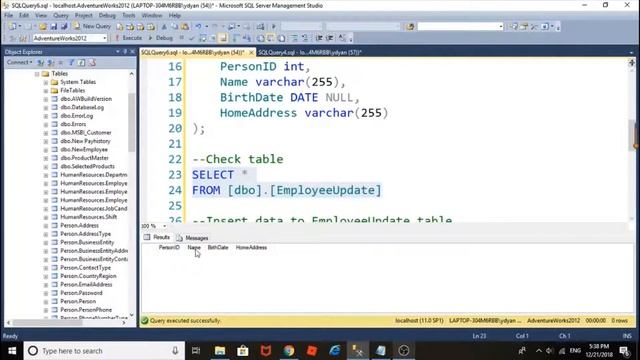Click the Refresh icon in Object Explorer
640x360 pixels.
(82, 62)
